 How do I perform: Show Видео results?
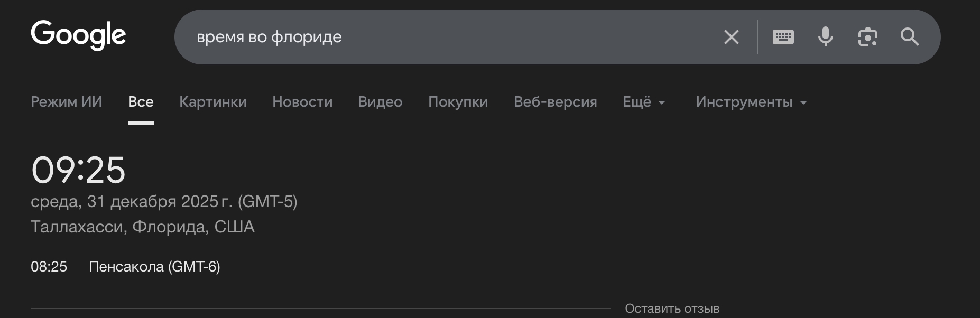click(380, 102)
